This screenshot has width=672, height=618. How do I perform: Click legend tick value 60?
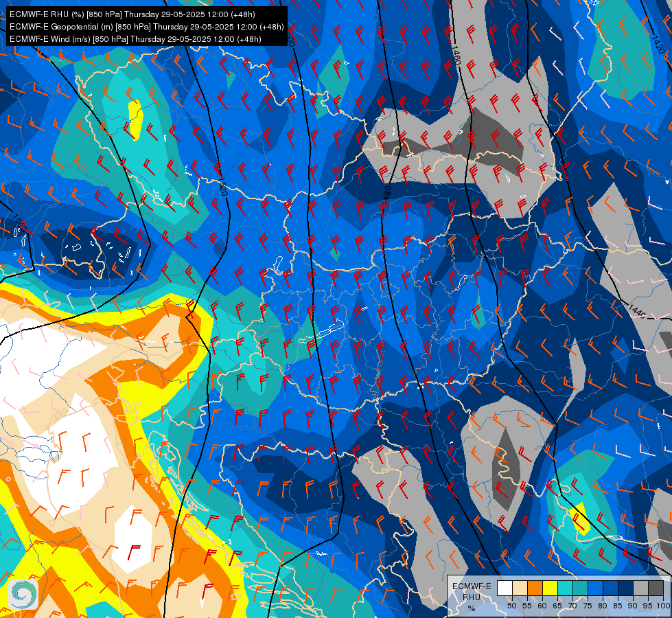542,606
